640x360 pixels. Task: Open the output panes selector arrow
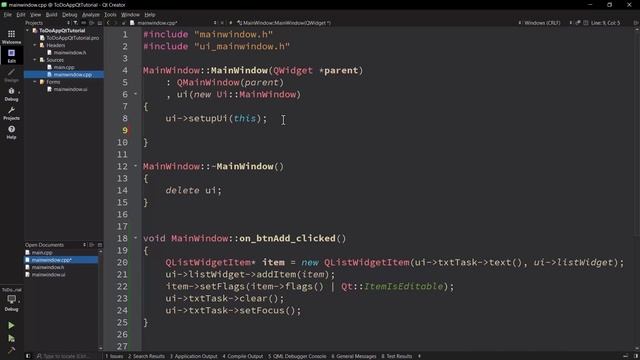click(419, 356)
